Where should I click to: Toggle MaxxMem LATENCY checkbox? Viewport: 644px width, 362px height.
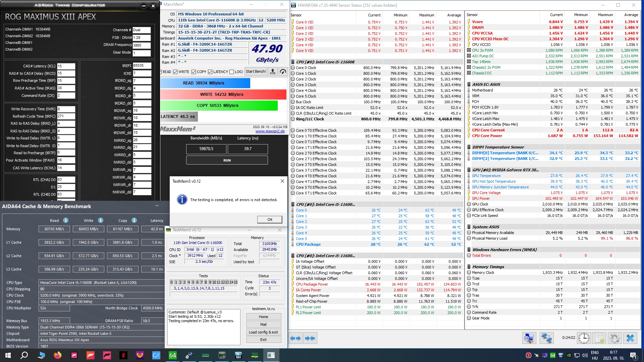tap(210, 72)
